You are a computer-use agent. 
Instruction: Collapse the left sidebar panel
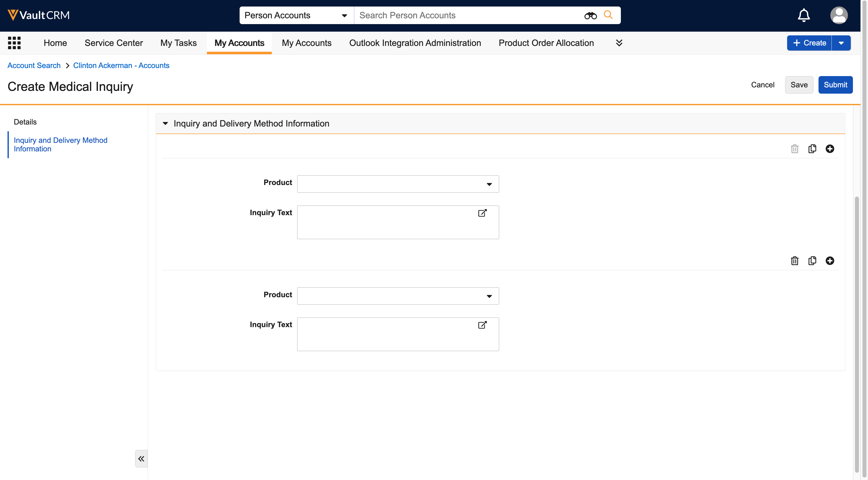point(141,458)
